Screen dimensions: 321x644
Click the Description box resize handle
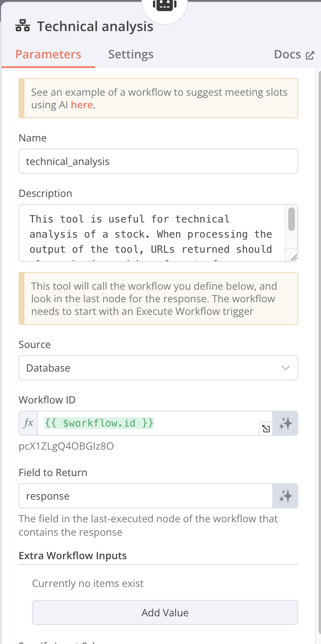click(x=294, y=257)
